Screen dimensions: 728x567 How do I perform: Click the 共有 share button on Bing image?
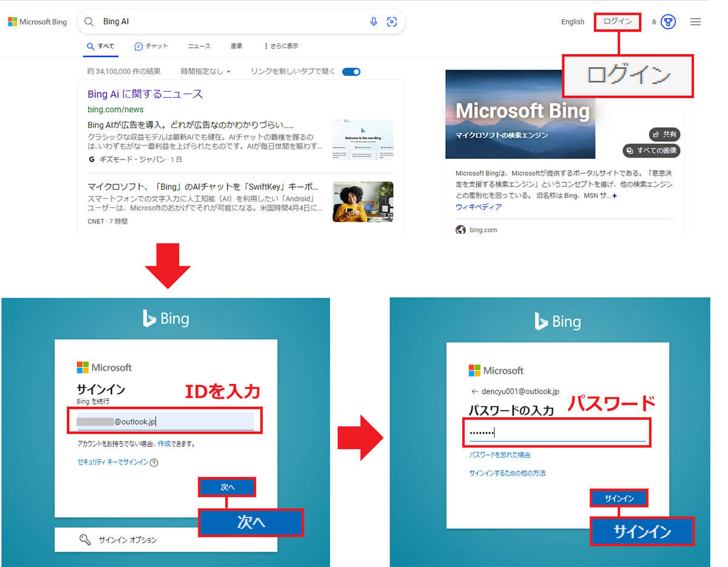tap(664, 135)
